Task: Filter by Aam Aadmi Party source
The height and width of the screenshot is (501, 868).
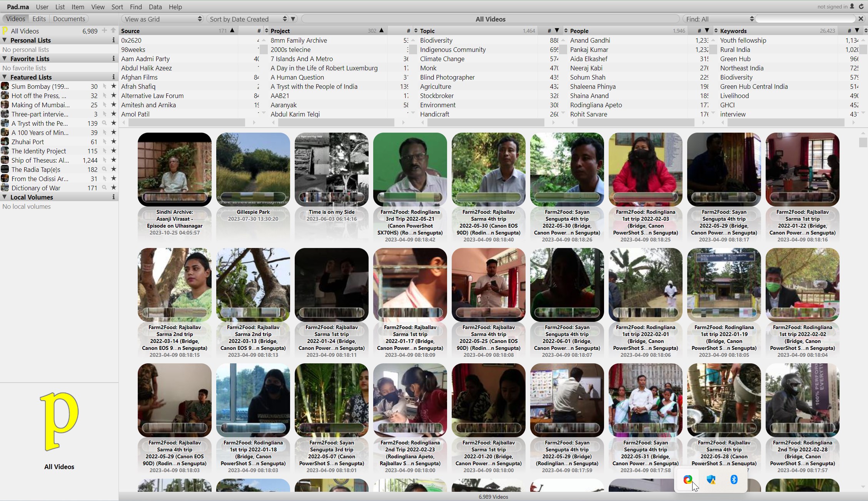Action: [190, 58]
